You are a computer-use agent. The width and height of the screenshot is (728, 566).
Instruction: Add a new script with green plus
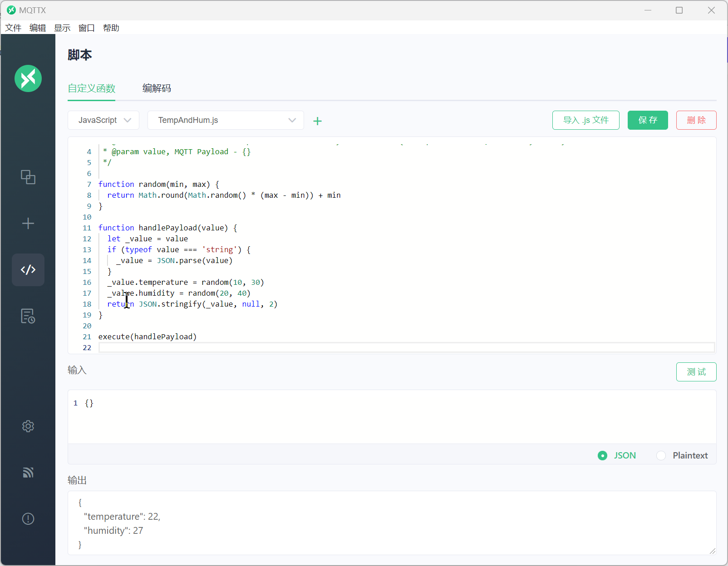pos(318,121)
